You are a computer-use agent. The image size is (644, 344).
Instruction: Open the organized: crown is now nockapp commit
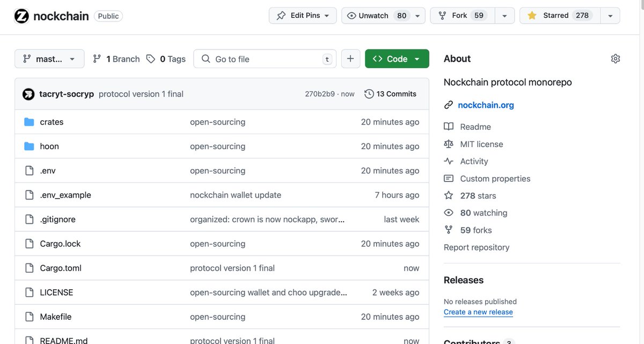(267, 219)
